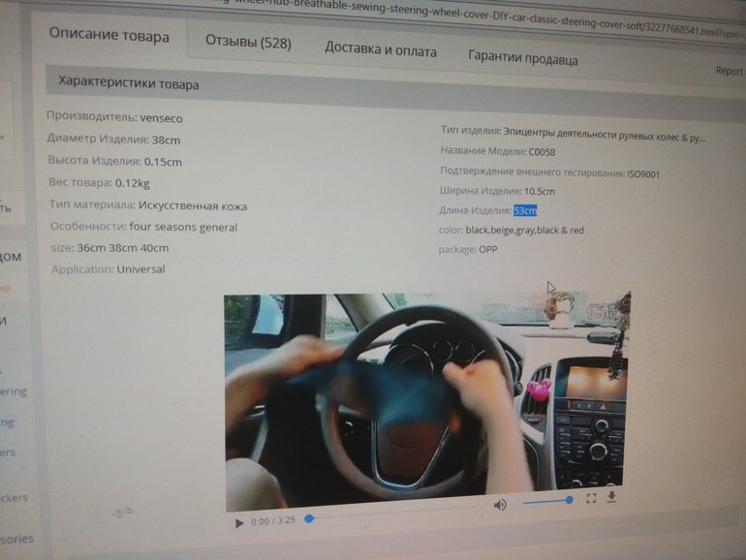Adjust the video volume slider
This screenshot has height=560, width=746.
(x=547, y=502)
